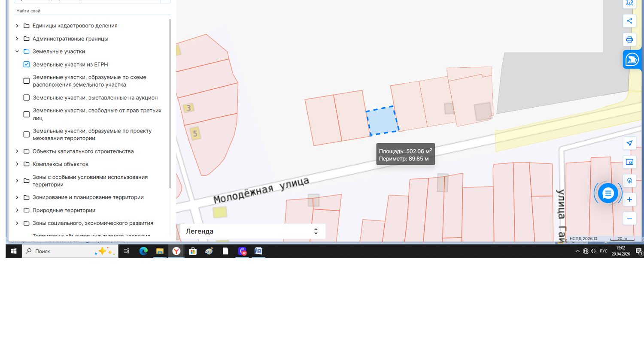644x362 pixels.
Task: Check участки, свободные от прав третьих лиц
Action: [x=26, y=114]
